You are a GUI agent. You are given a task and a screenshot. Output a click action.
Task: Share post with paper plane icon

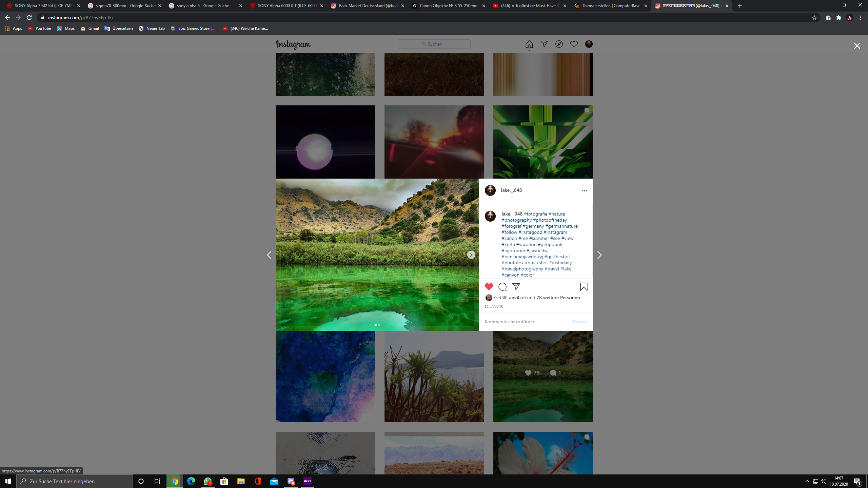(x=516, y=287)
